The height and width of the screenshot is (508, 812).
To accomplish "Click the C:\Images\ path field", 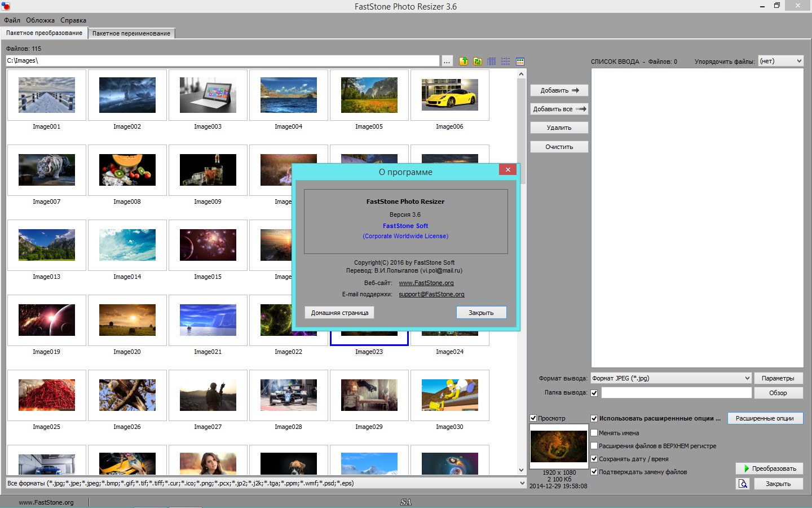I will [x=222, y=61].
